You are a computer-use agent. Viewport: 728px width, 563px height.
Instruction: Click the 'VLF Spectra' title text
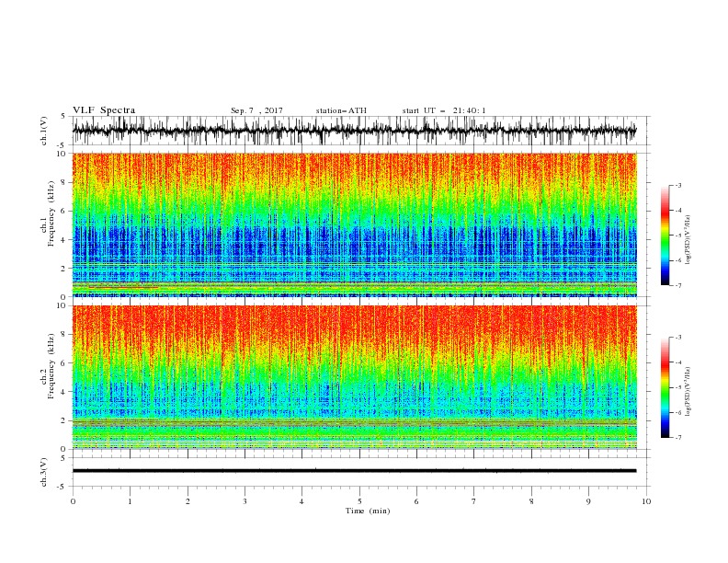click(x=104, y=110)
